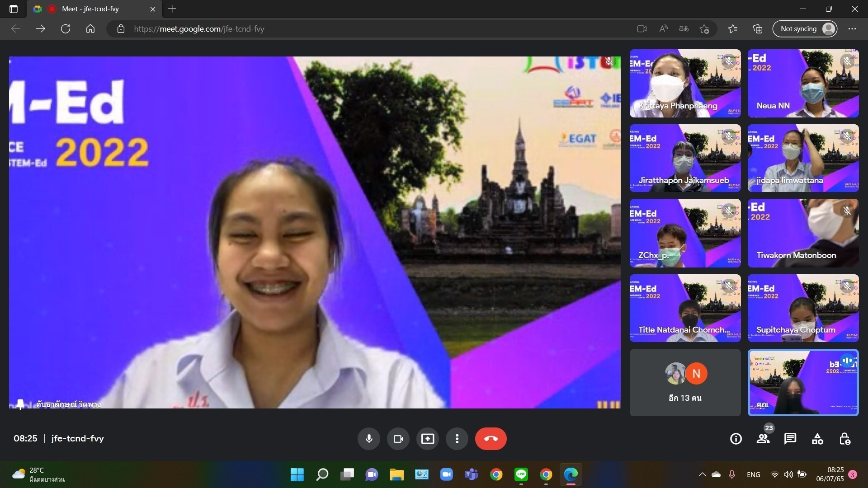Open volume speaker tray icon
The height and width of the screenshot is (488, 868).
pos(788,474)
